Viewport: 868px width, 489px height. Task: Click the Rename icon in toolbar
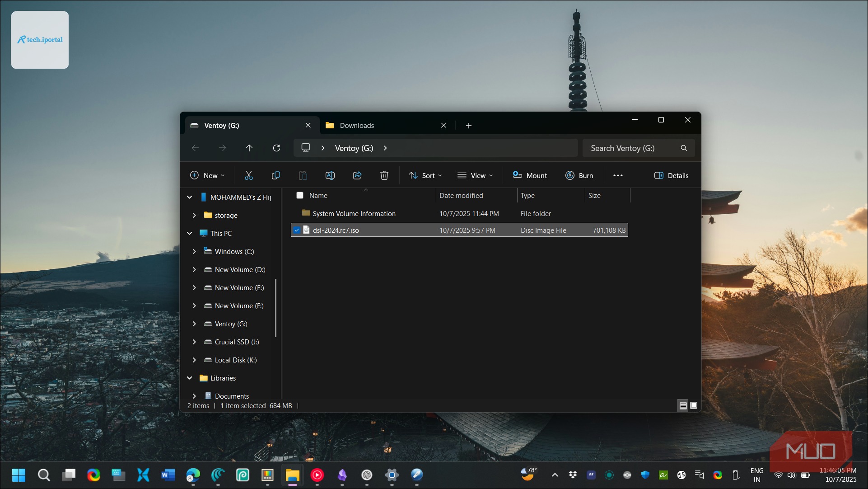point(330,175)
